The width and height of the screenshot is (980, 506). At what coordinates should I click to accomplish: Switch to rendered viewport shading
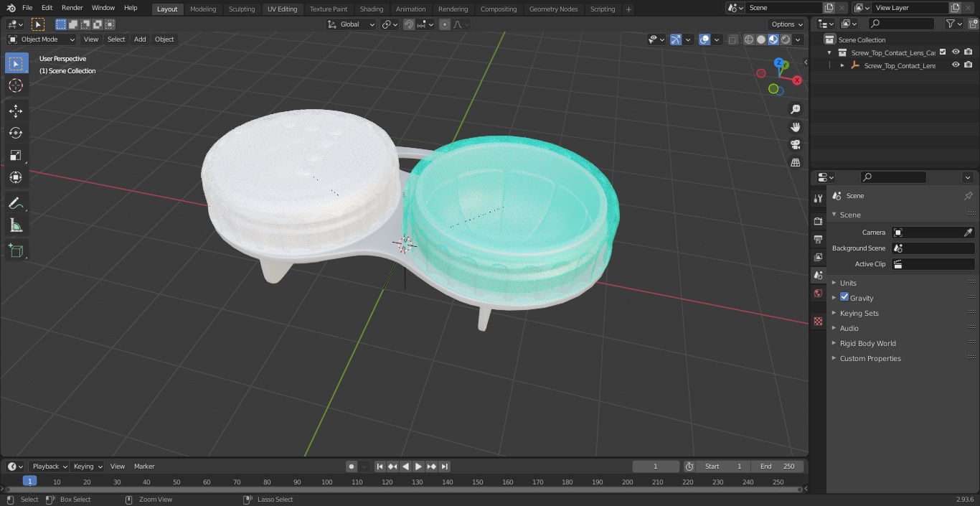pos(786,39)
